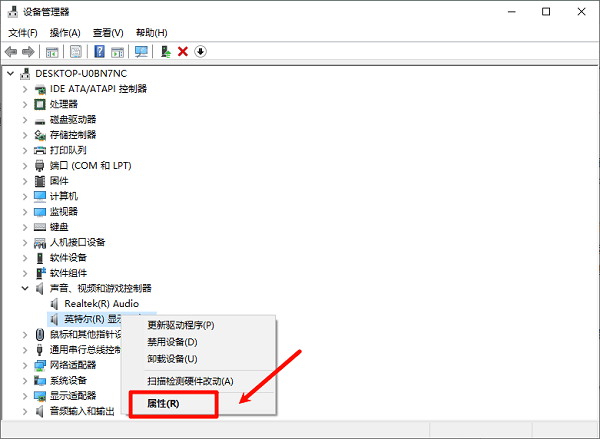Expand the 处理器 node

tap(25, 104)
